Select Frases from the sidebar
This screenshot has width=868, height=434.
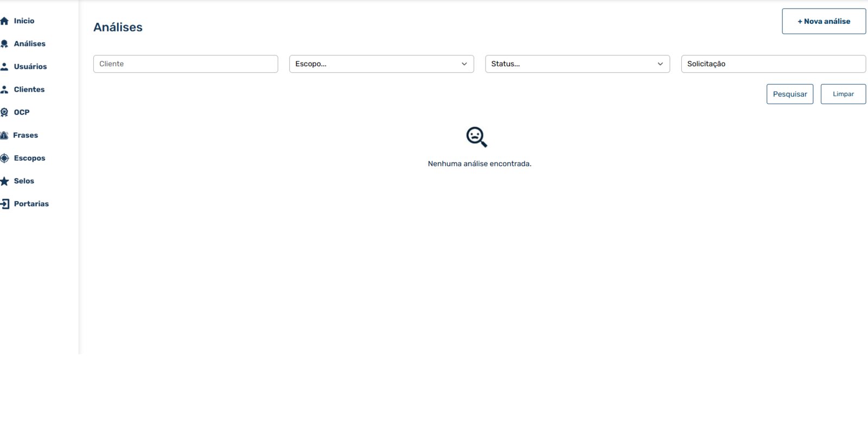click(x=25, y=135)
